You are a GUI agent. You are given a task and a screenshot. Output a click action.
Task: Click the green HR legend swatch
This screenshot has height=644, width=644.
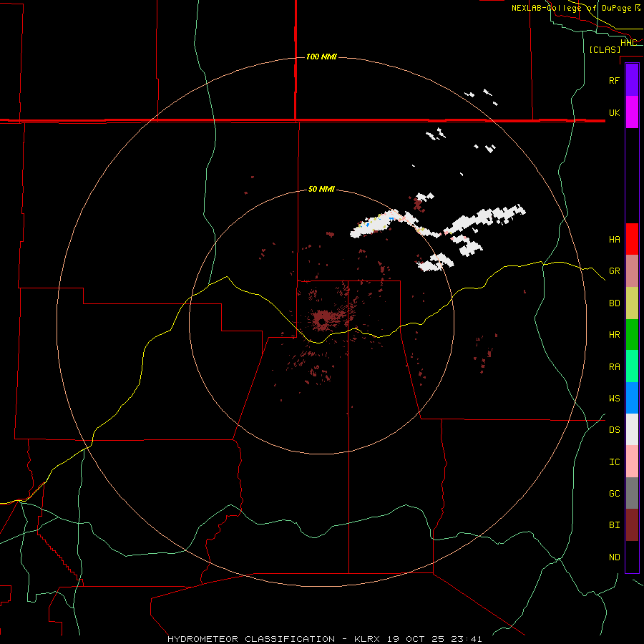coord(632,334)
